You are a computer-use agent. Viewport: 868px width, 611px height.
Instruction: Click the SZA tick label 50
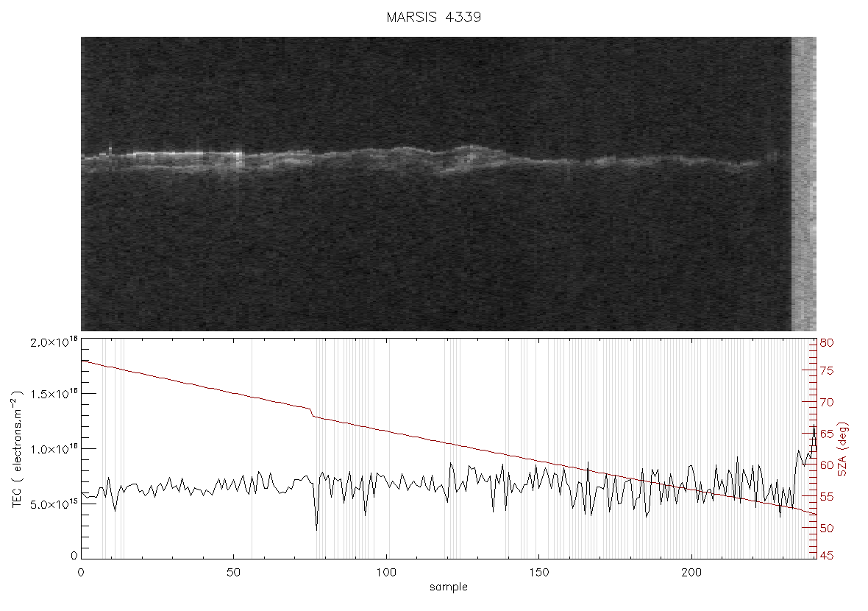point(827,528)
